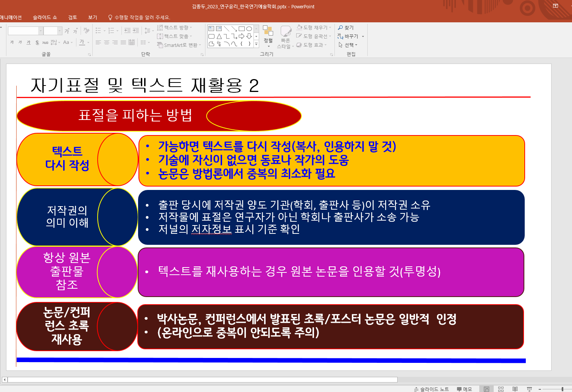This screenshot has width=572, height=392.
Task: Select the rounded rectangle shape
Action: click(x=211, y=36)
